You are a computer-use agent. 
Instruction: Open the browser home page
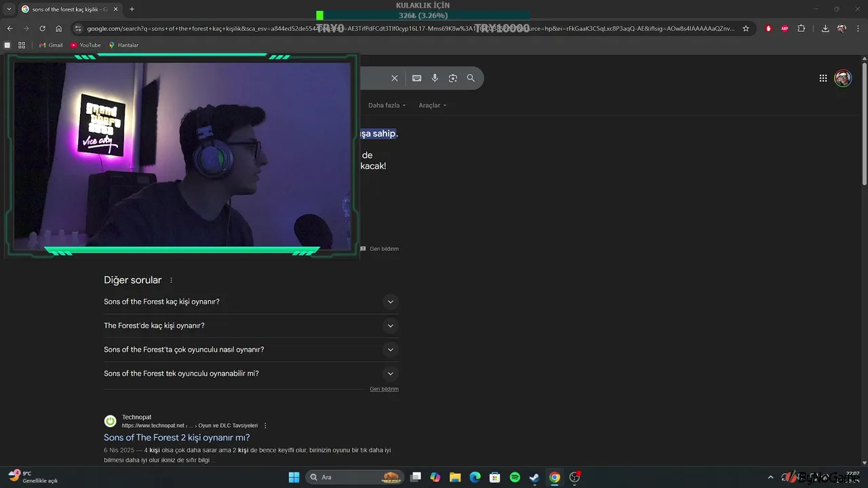(58, 28)
